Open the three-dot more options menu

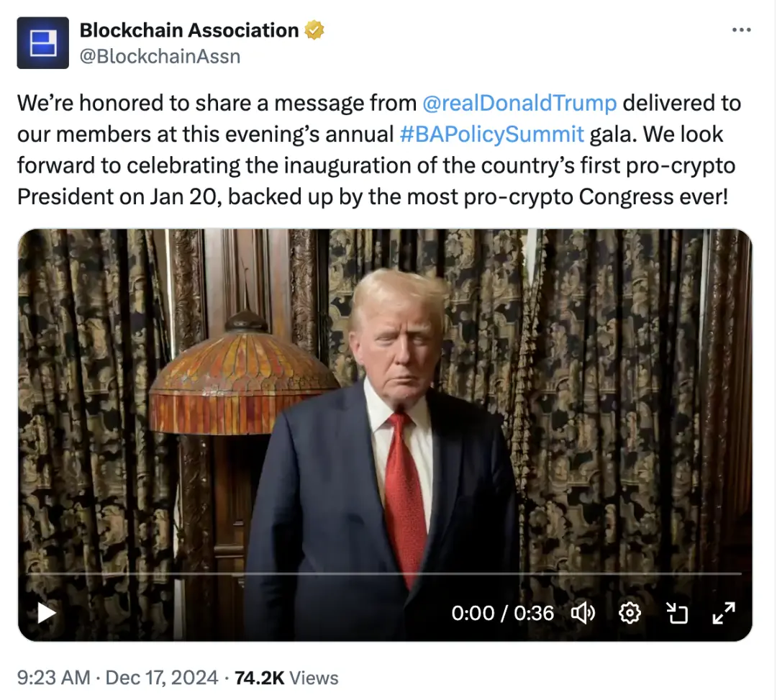(741, 30)
